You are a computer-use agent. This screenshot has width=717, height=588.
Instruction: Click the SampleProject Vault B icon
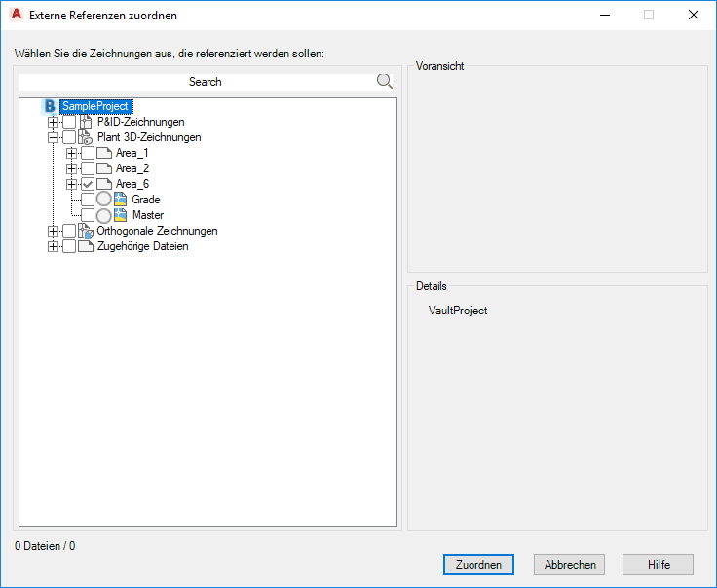click(50, 106)
